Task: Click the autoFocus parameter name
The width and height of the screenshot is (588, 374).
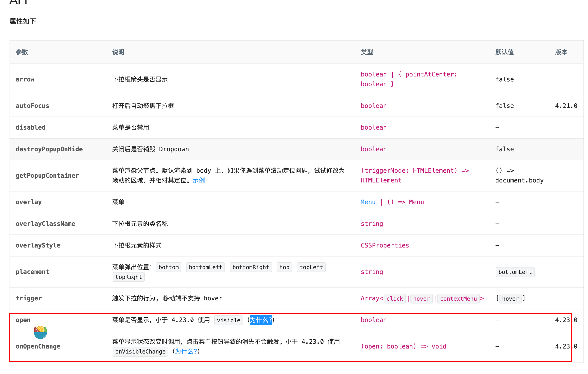Action: click(32, 106)
